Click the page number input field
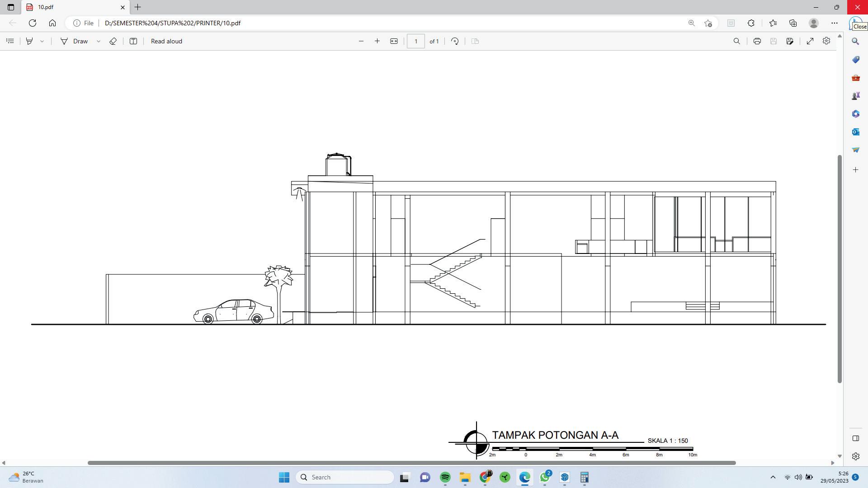This screenshot has width=868, height=488. tap(415, 41)
